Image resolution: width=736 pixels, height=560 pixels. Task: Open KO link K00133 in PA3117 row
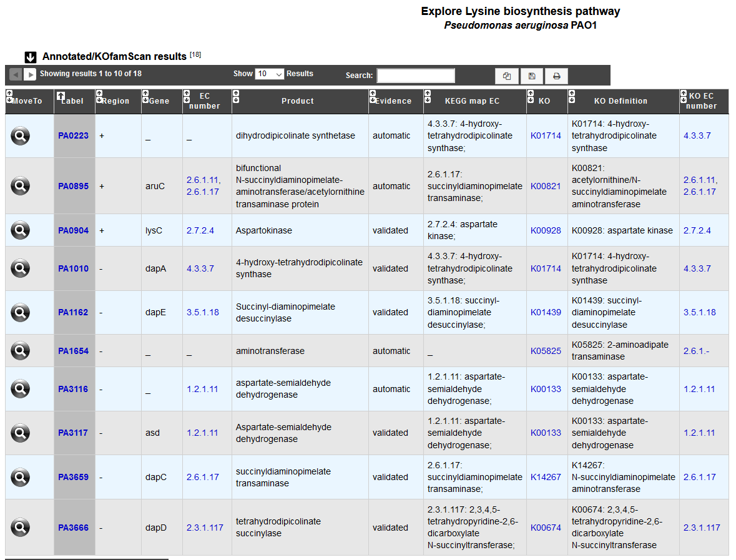coord(546,433)
